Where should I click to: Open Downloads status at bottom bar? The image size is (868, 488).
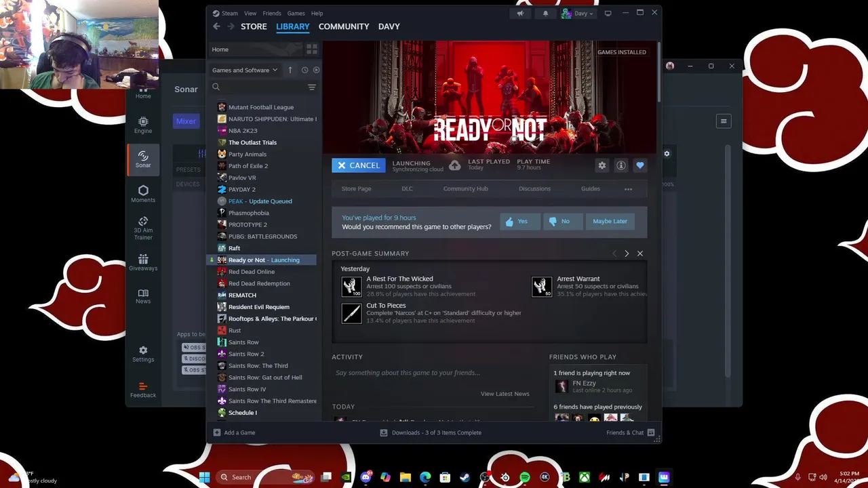coord(431,432)
